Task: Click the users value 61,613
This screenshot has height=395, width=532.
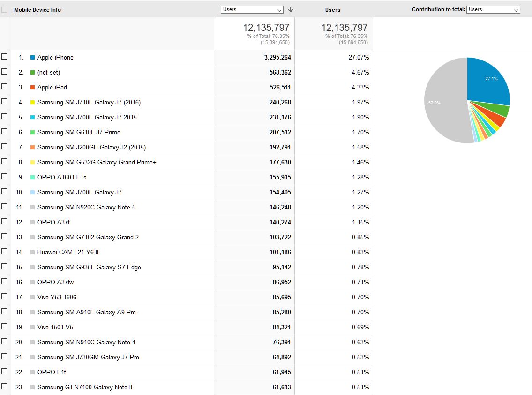Action: (x=282, y=387)
